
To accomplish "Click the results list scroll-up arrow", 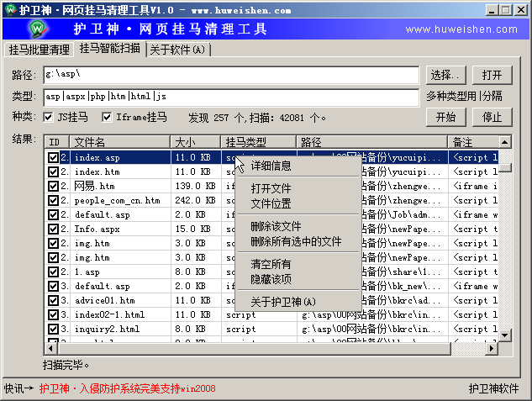I will 505,142.
